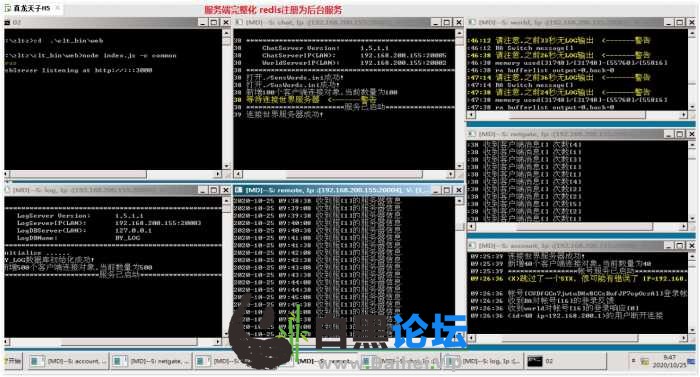Click the down scroll arrow in account window
700x377 pixels.
coord(692,330)
